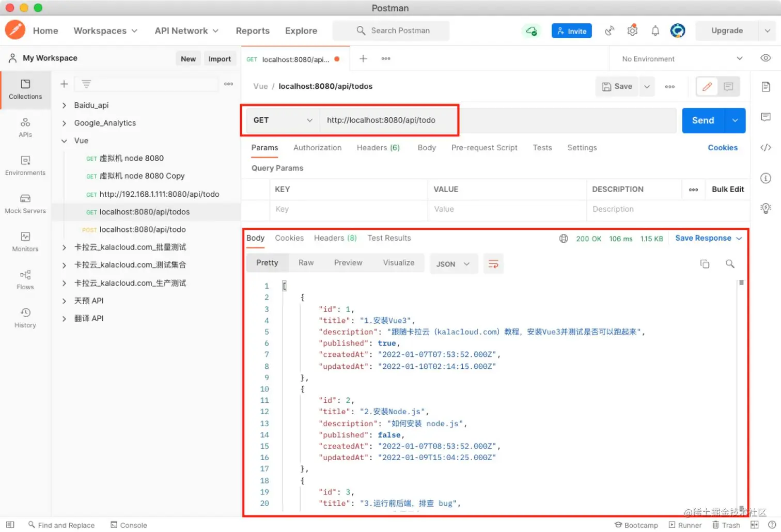781x532 pixels.
Task: Collapse the Vue collection
Action: click(x=64, y=140)
